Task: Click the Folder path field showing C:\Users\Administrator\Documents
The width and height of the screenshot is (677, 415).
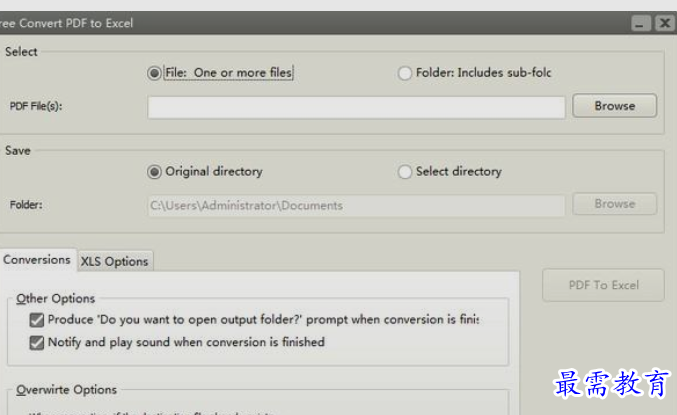Action: (356, 206)
